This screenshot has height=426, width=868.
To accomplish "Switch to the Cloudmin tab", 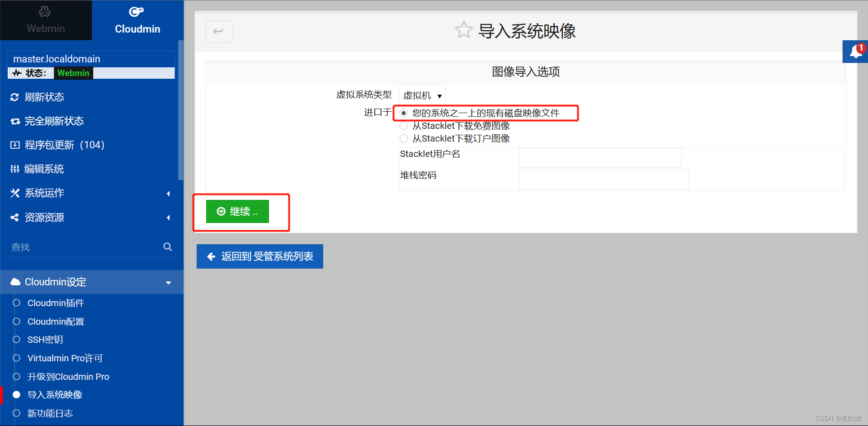I will 137,20.
